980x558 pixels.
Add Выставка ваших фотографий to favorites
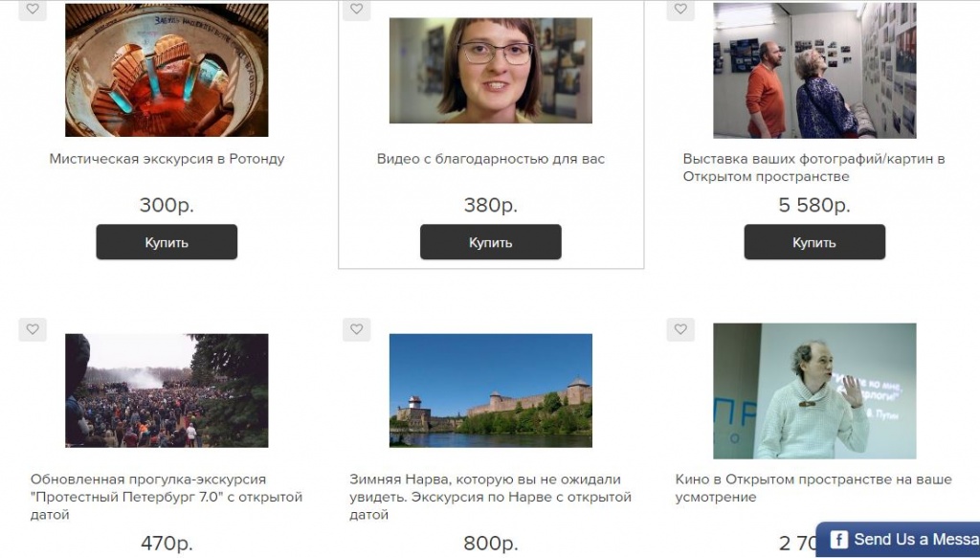pos(680,10)
